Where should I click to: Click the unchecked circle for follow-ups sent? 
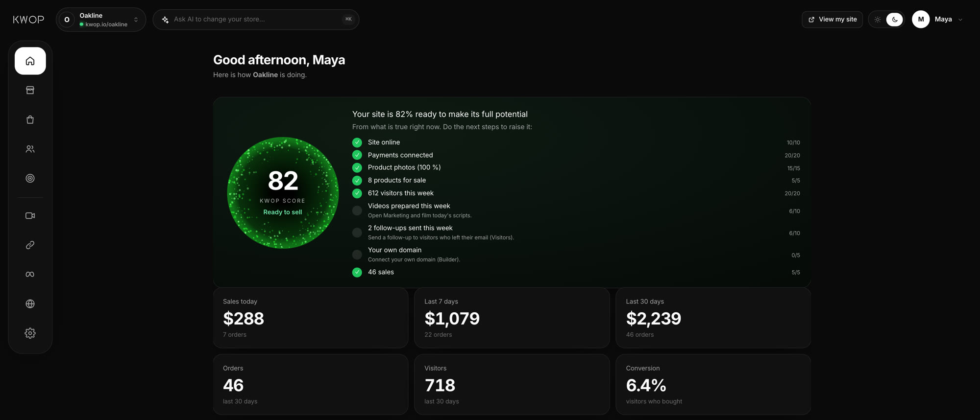coord(357,233)
